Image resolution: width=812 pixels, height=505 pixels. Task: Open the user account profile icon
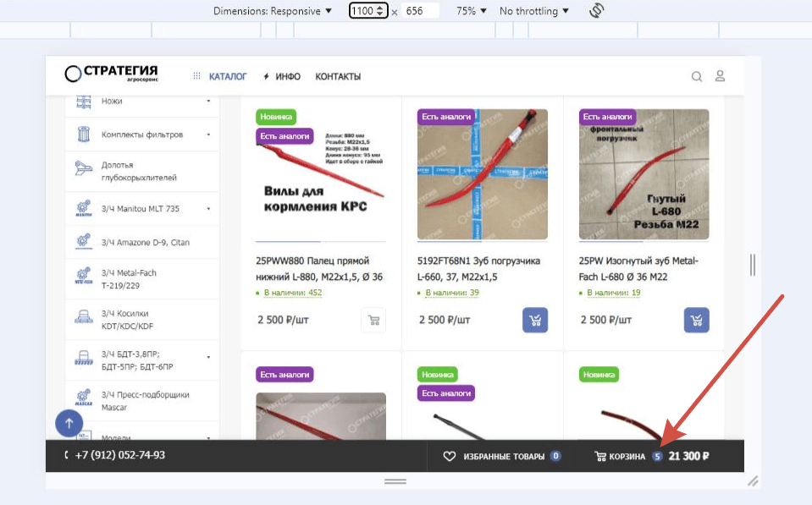click(x=720, y=76)
